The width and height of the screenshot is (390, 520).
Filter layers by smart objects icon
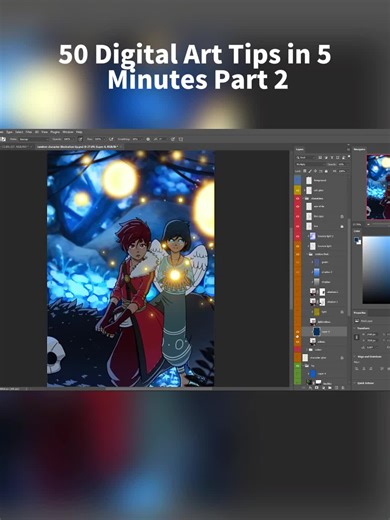[x=343, y=157]
